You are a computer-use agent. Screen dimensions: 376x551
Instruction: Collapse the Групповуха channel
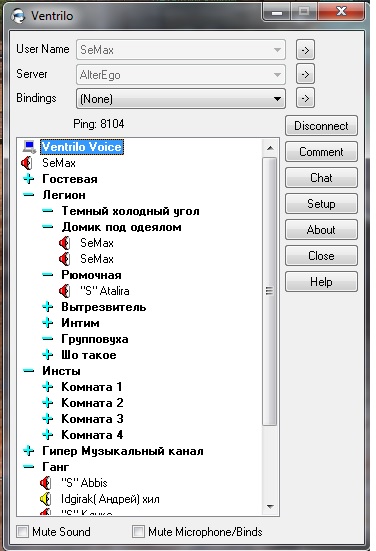(47, 339)
